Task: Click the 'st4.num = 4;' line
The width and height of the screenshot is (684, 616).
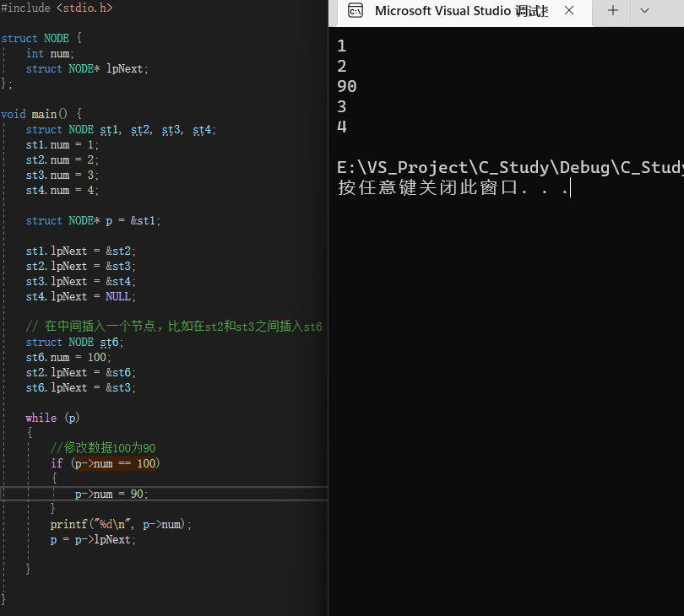Action: tap(62, 191)
